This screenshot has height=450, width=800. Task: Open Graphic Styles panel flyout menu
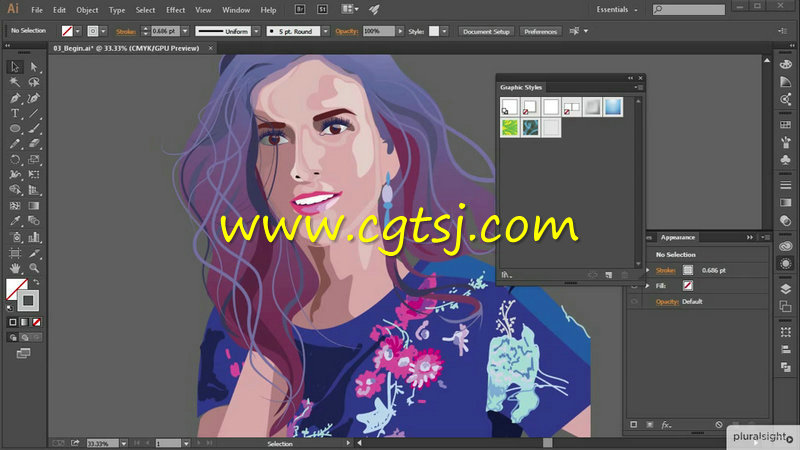[638, 88]
